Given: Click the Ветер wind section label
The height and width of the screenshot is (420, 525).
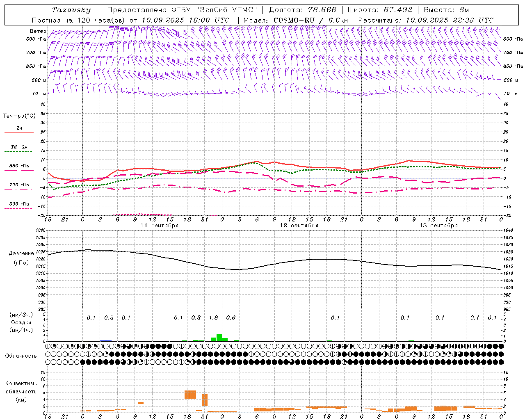Looking at the screenshot, I should [x=38, y=31].
